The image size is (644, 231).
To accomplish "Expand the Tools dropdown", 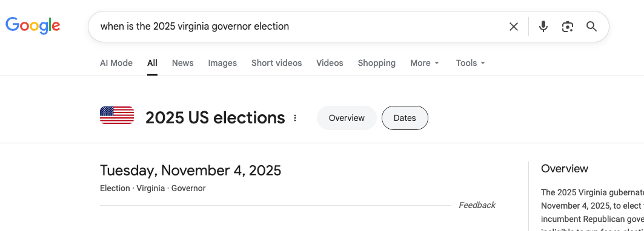I will pyautogui.click(x=470, y=63).
